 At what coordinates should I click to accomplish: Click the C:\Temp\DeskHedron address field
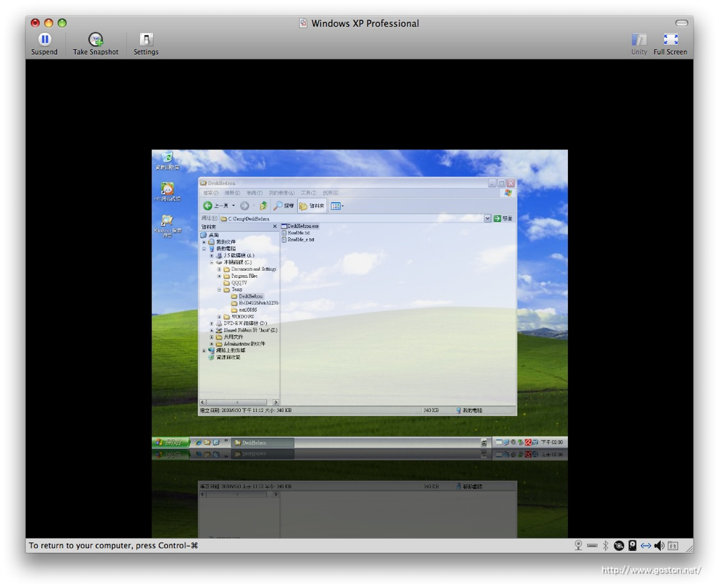pos(351,219)
